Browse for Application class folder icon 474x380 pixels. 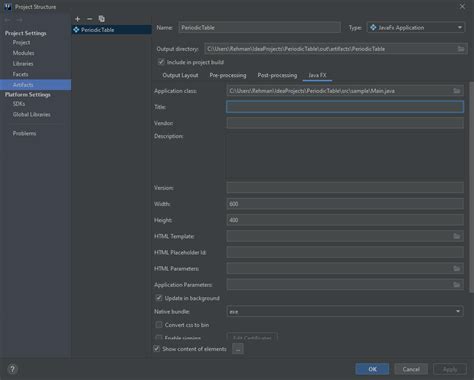(457, 91)
